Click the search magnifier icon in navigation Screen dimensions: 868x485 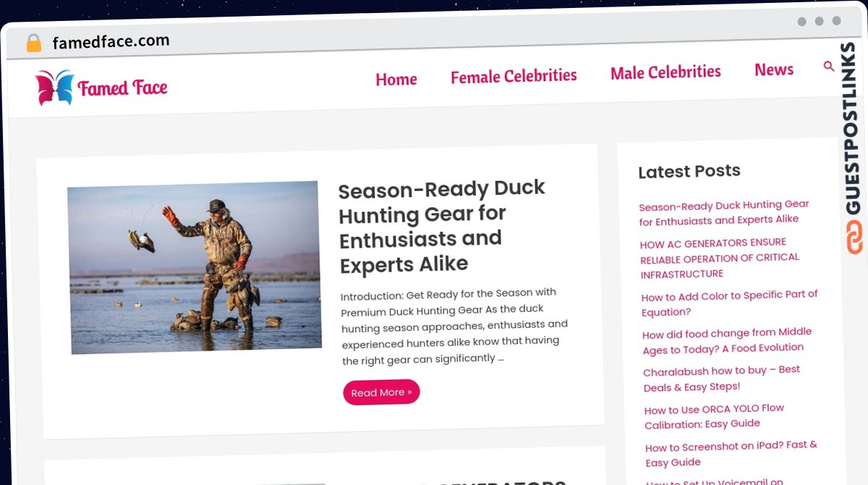click(829, 67)
